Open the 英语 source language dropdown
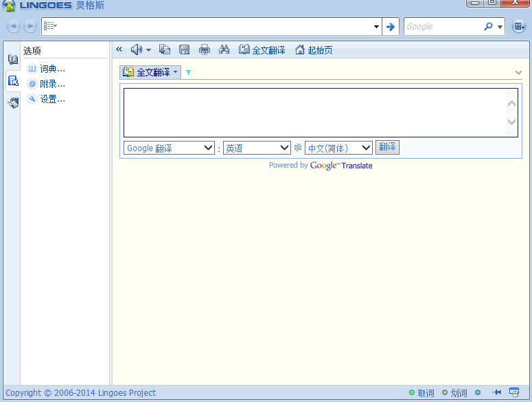 point(257,148)
